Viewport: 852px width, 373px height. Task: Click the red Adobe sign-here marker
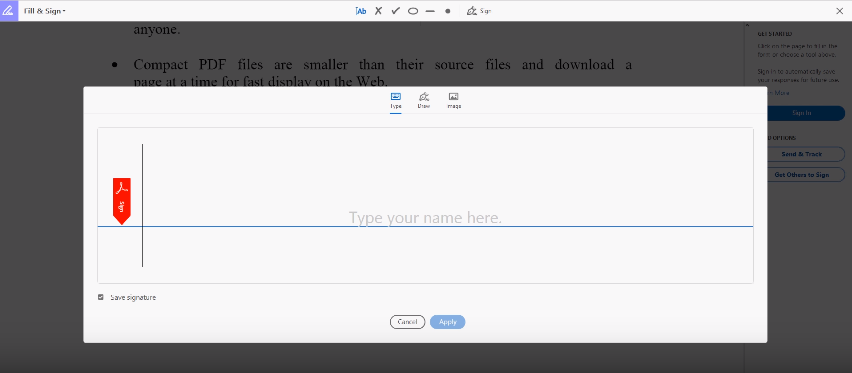point(122,201)
